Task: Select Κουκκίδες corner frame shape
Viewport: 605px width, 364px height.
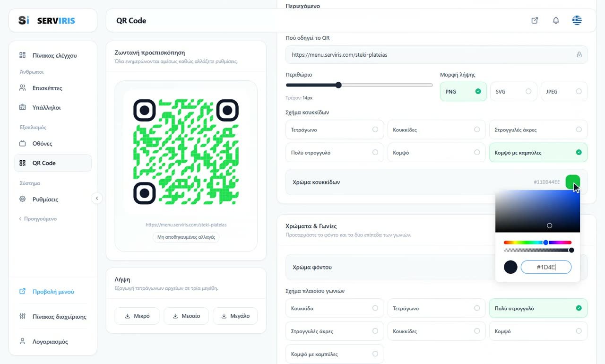Action: (x=436, y=331)
